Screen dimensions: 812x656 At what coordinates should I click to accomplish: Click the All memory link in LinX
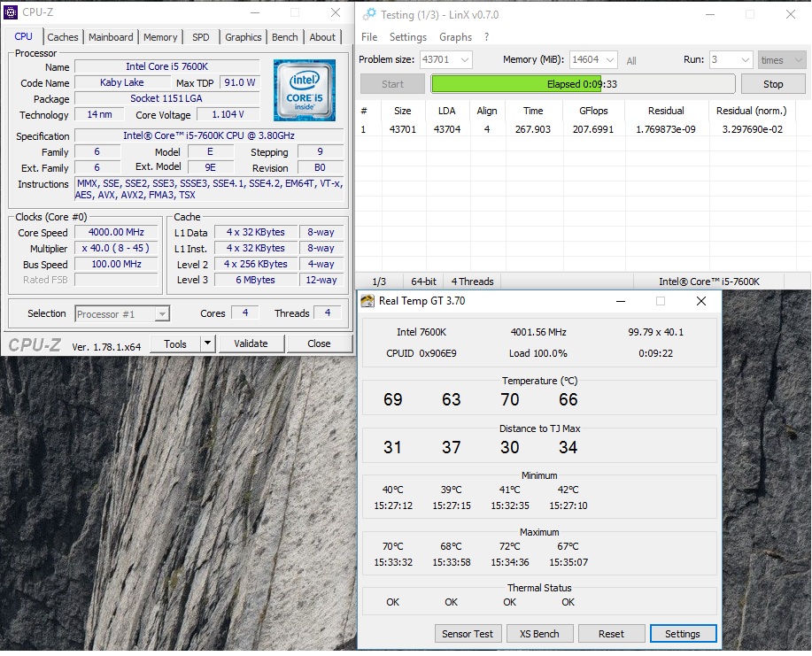click(630, 60)
